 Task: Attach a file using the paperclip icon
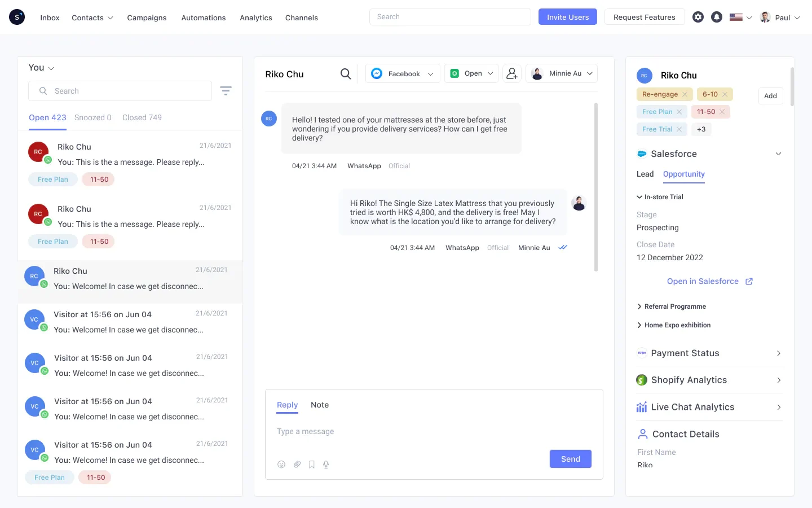tap(297, 464)
